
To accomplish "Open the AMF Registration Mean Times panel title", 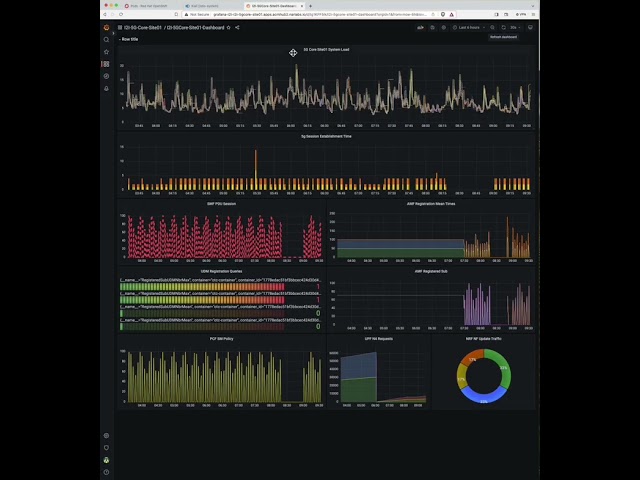I will tap(431, 204).
